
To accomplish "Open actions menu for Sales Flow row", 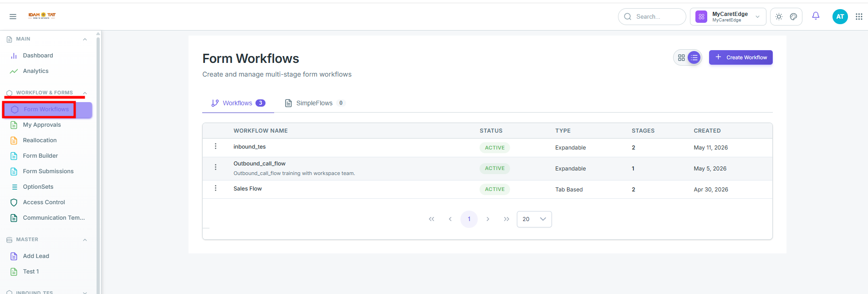I will (x=215, y=188).
